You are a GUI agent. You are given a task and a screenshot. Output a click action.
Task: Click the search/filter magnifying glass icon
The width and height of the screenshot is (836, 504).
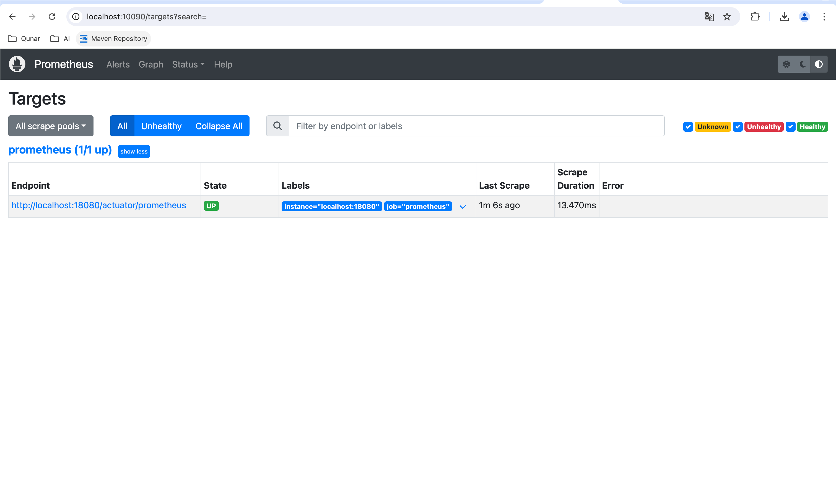point(278,126)
